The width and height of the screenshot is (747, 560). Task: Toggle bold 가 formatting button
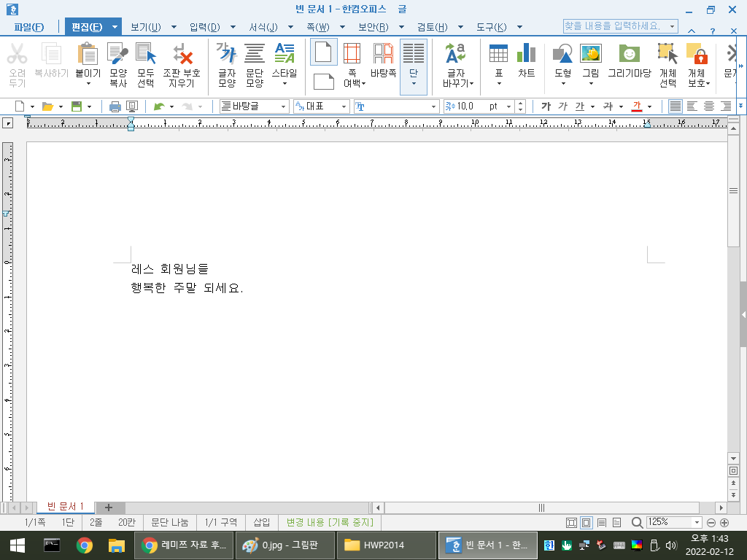coord(546,106)
